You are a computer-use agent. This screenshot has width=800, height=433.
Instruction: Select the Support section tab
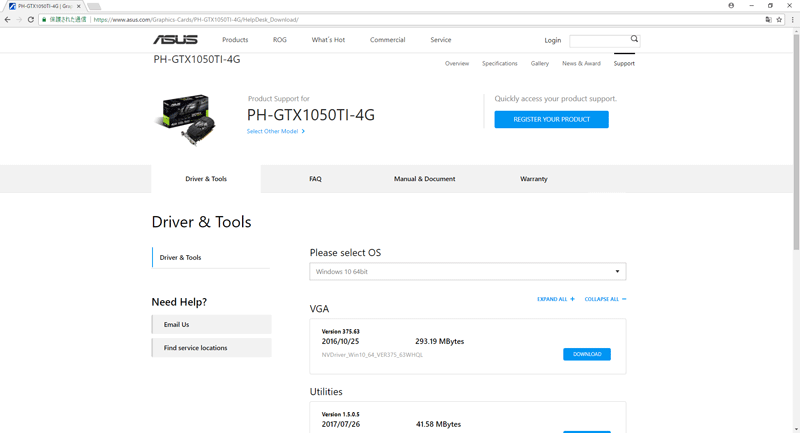tap(624, 63)
